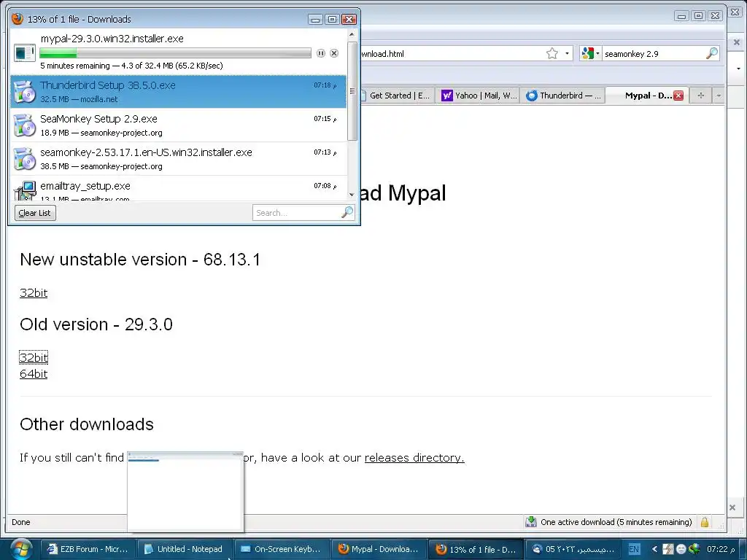The height and width of the screenshot is (560, 747).
Task: Click the 64bit download link
Action: coord(34,373)
